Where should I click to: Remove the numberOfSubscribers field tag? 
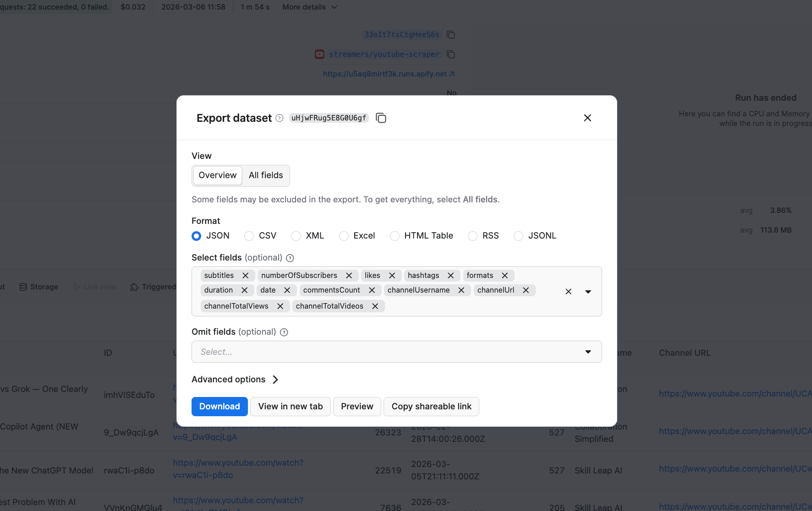(x=349, y=276)
